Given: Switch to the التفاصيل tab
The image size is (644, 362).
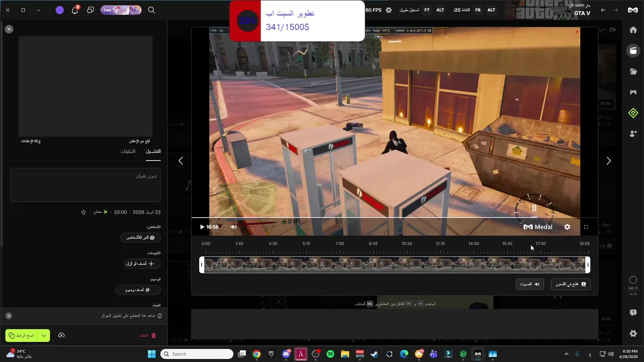Looking at the screenshot, I should coord(153,151).
